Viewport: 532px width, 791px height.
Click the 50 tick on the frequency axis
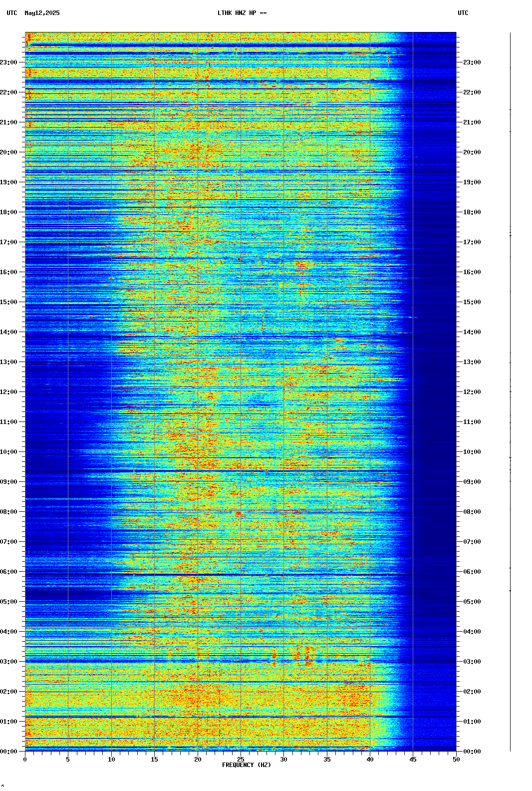pos(456,760)
